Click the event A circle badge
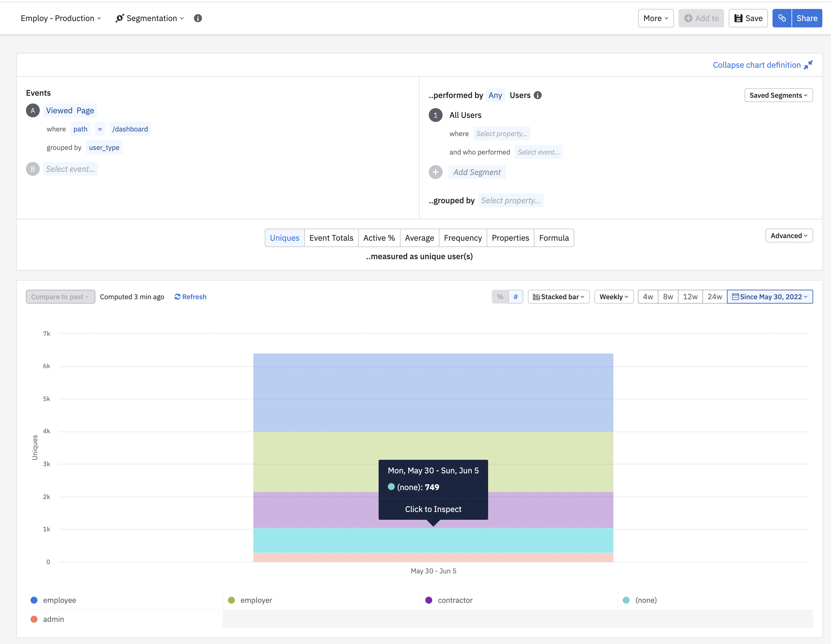Screen dimensions: 831x644 33,110
